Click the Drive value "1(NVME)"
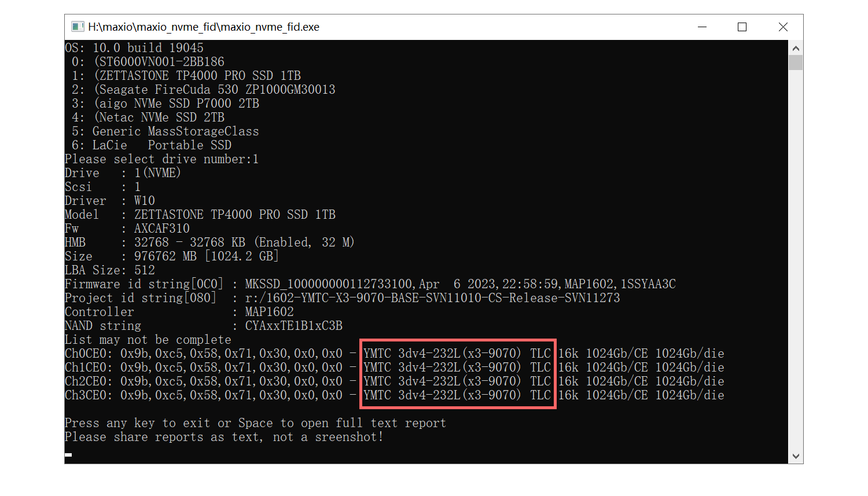This screenshot has height=496, width=868. [x=157, y=173]
